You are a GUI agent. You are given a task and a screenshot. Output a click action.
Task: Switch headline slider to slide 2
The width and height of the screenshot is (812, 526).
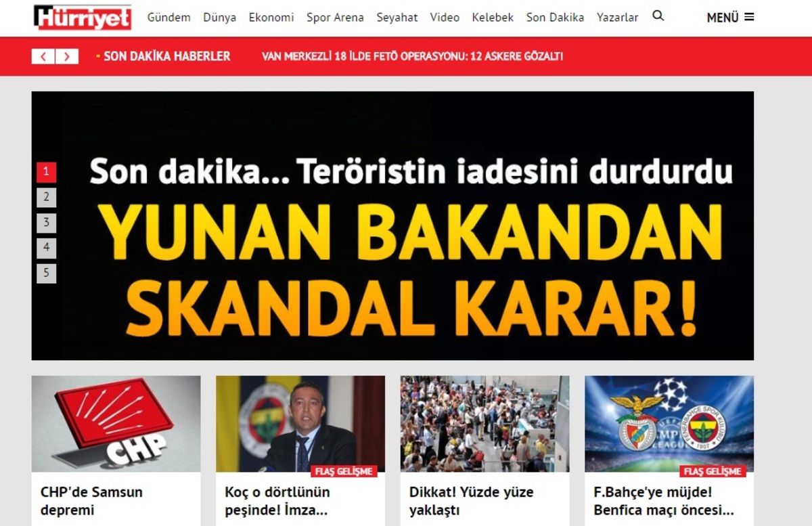[x=46, y=197]
